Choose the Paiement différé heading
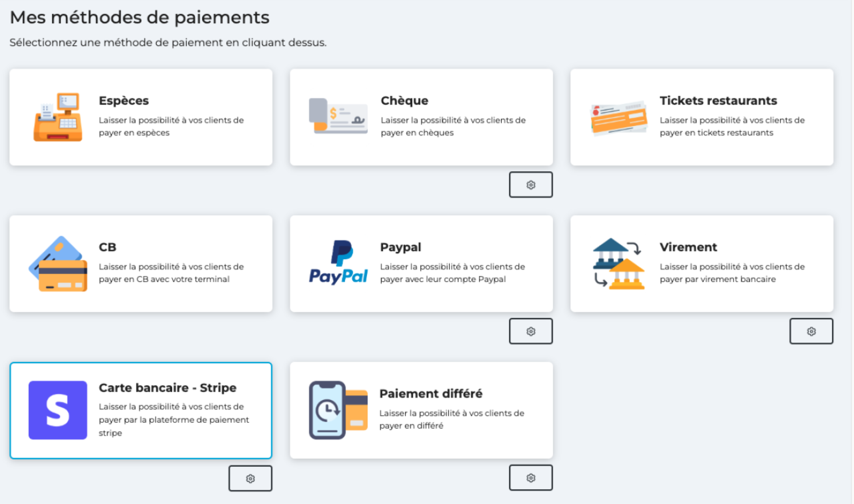The width and height of the screenshot is (854, 504). coord(431,393)
